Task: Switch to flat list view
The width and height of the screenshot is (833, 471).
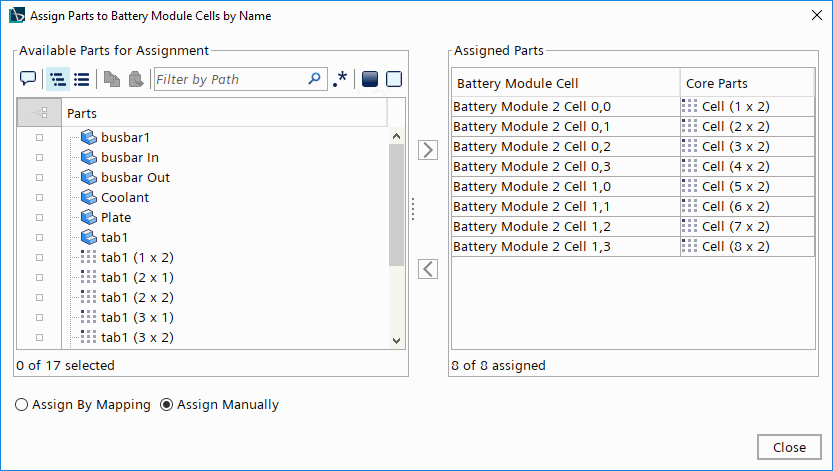Action: click(x=82, y=79)
